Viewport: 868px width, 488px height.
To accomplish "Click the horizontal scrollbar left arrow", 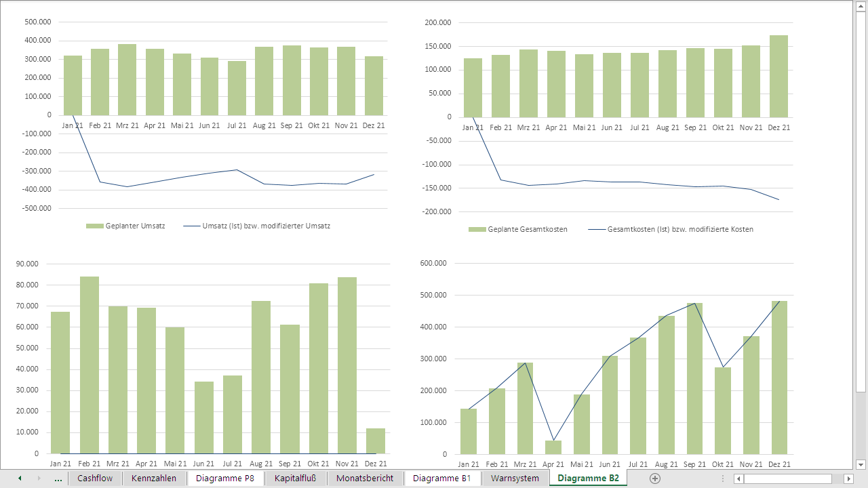I will [x=738, y=479].
